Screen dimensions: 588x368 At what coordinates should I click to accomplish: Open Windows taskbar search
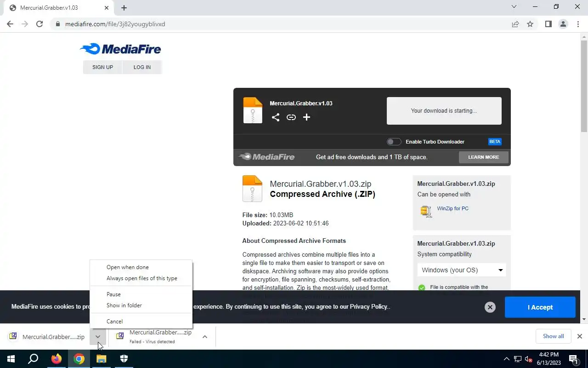[x=33, y=359]
